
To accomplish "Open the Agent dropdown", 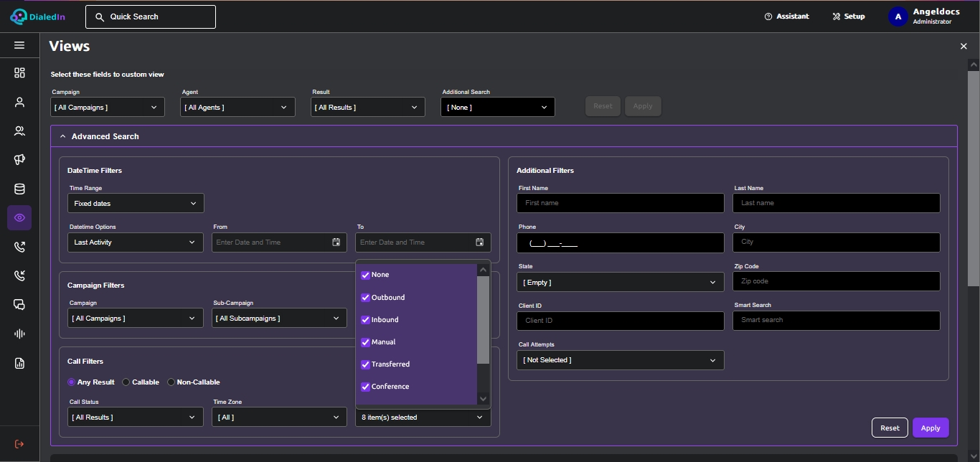I will (x=238, y=107).
